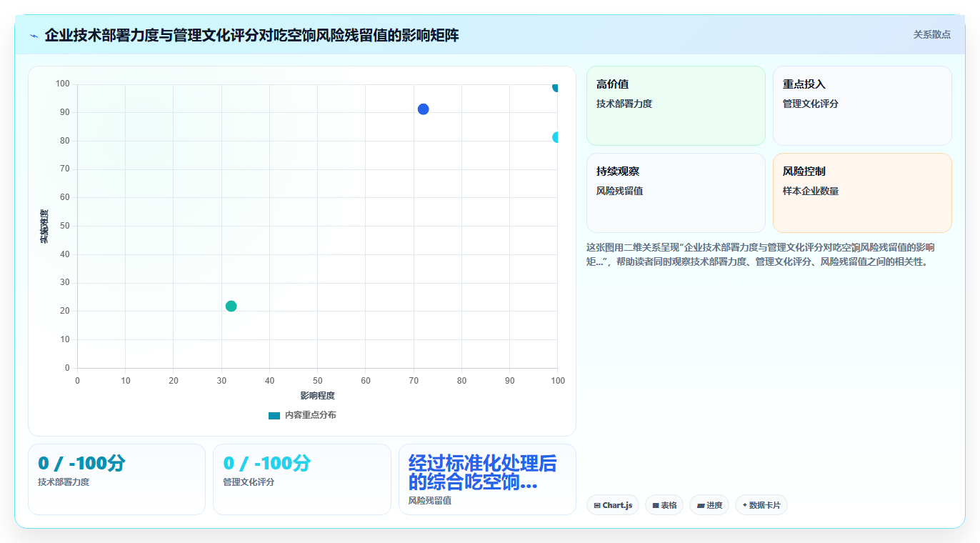Screen dimensions: 980x543
Task: Click the progress icon in 进度 chip
Action: pyautogui.click(x=701, y=505)
